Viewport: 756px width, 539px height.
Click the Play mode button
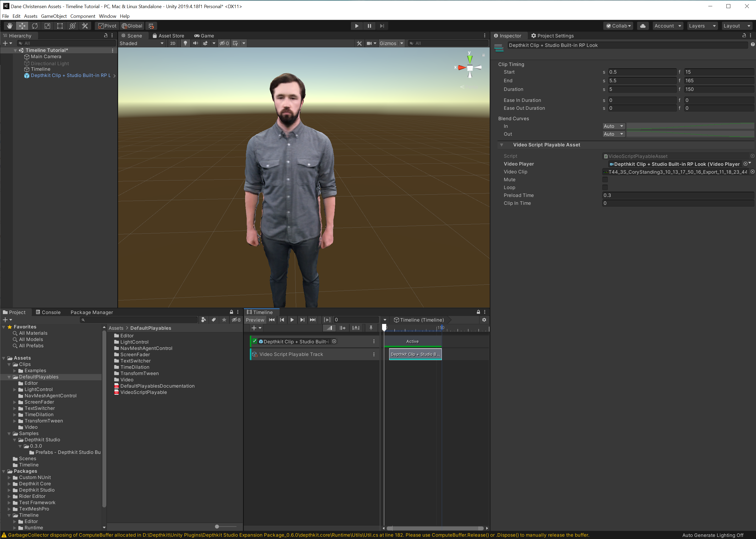click(x=356, y=26)
